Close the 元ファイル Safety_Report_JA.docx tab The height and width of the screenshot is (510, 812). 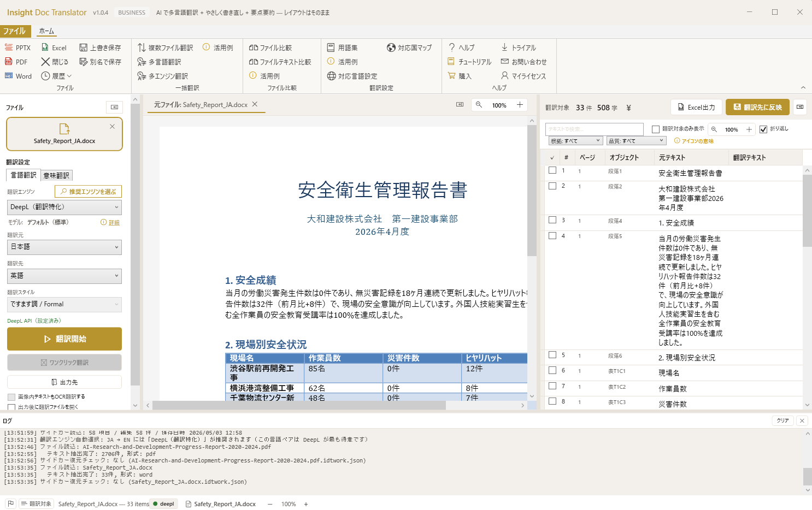(x=255, y=104)
